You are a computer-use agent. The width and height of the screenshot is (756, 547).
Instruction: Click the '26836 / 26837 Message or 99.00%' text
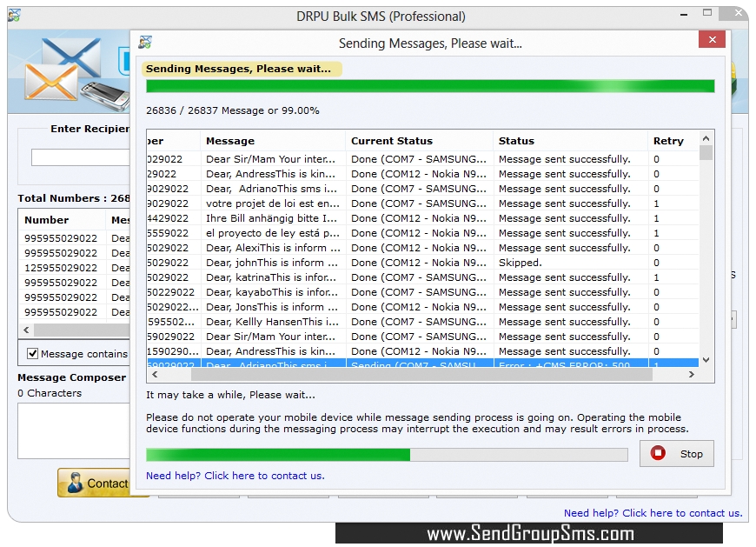(232, 110)
